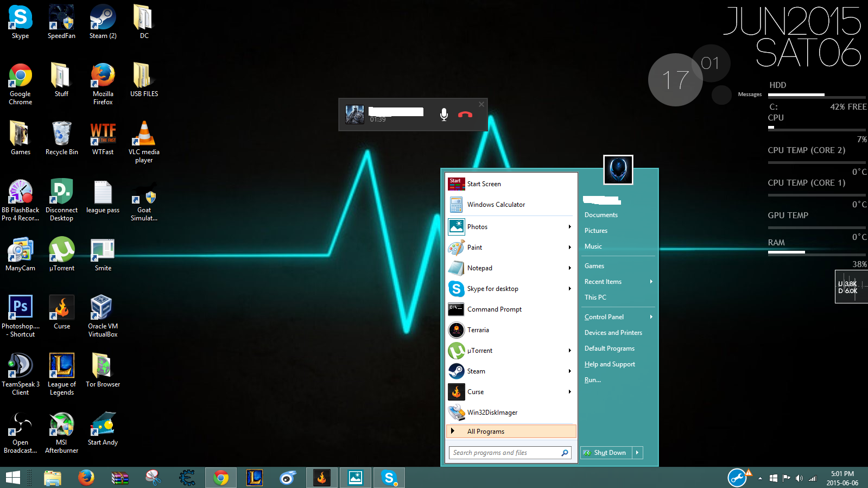Open the volume control in system tray
The height and width of the screenshot is (488, 868).
(x=799, y=478)
